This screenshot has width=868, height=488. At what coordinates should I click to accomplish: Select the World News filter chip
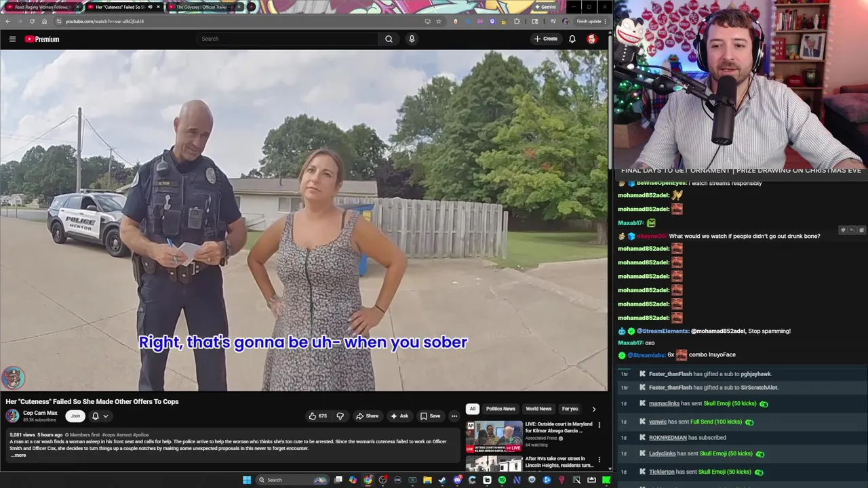538,409
